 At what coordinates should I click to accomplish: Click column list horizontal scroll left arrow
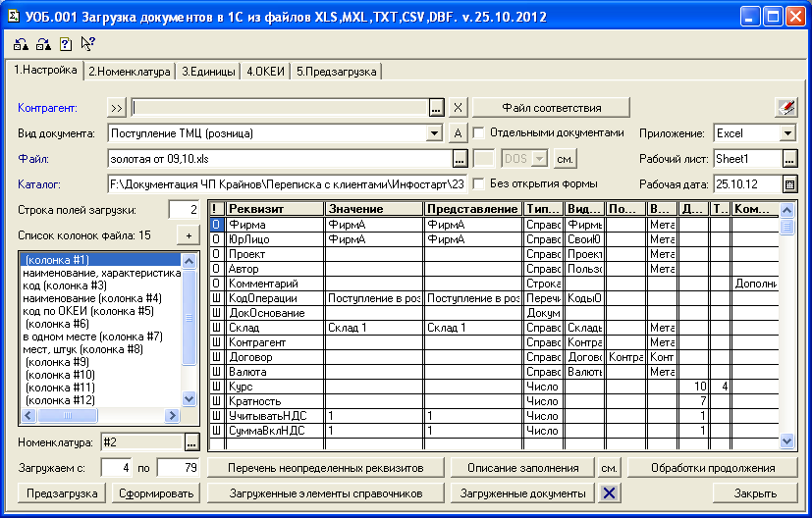pos(28,415)
